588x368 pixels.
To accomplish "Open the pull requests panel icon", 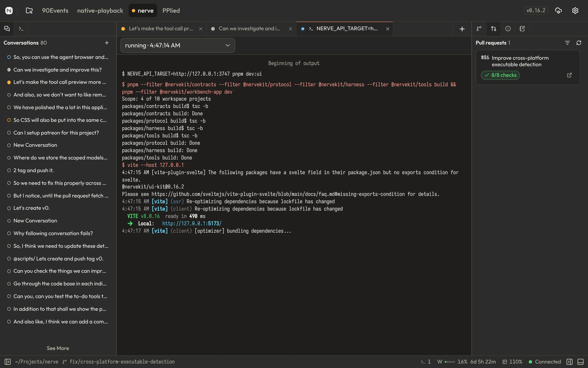I will click(493, 29).
